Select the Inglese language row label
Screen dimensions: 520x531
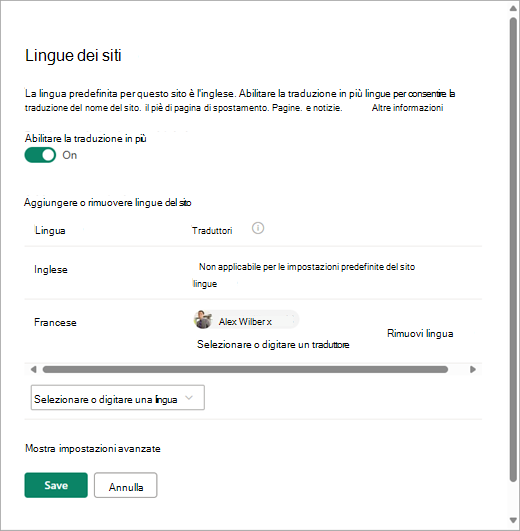(x=51, y=270)
